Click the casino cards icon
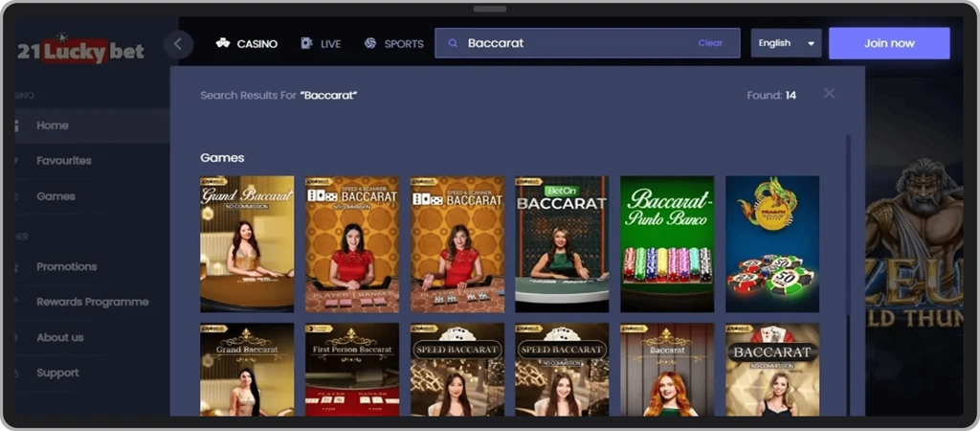980x431 pixels. pyautogui.click(x=222, y=43)
